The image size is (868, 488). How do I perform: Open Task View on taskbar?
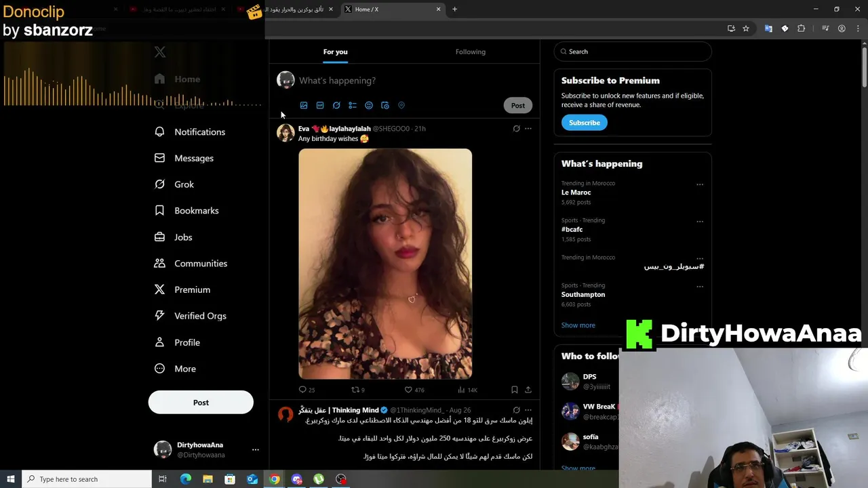pyautogui.click(x=163, y=479)
